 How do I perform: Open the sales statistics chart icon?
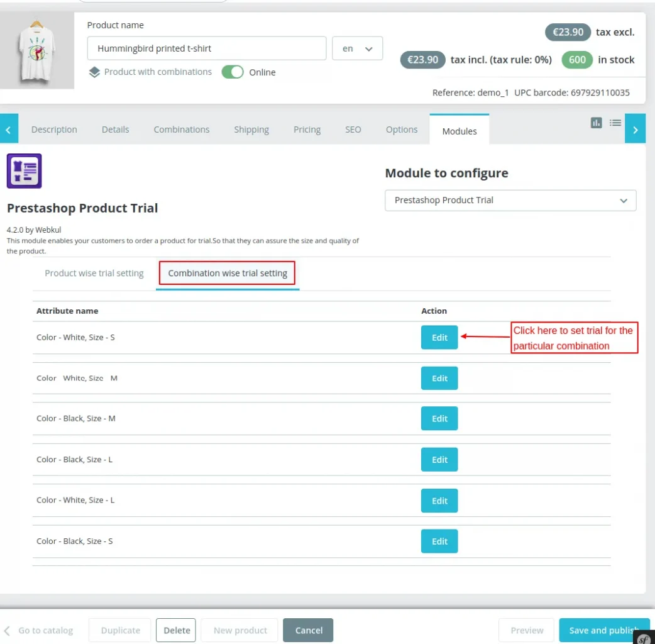click(x=596, y=123)
